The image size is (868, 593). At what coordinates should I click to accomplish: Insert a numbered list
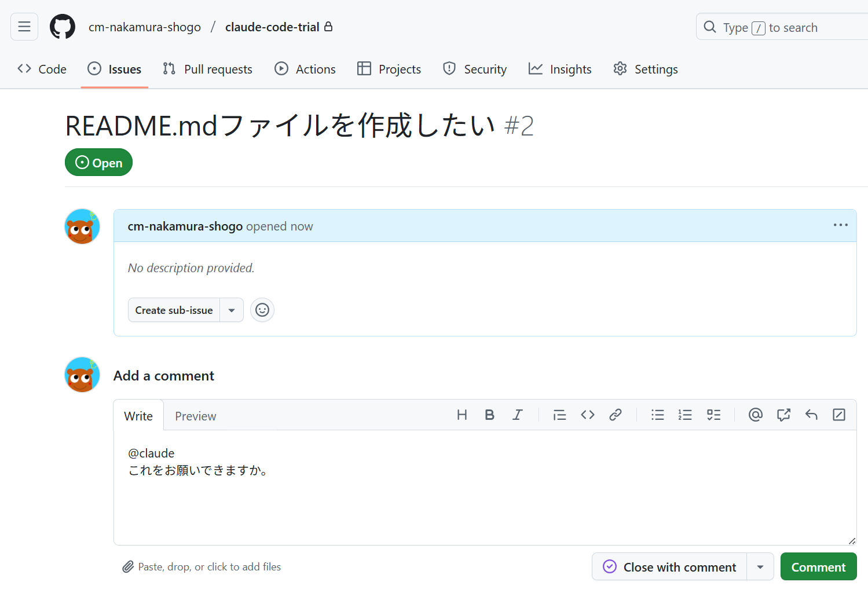pos(685,415)
